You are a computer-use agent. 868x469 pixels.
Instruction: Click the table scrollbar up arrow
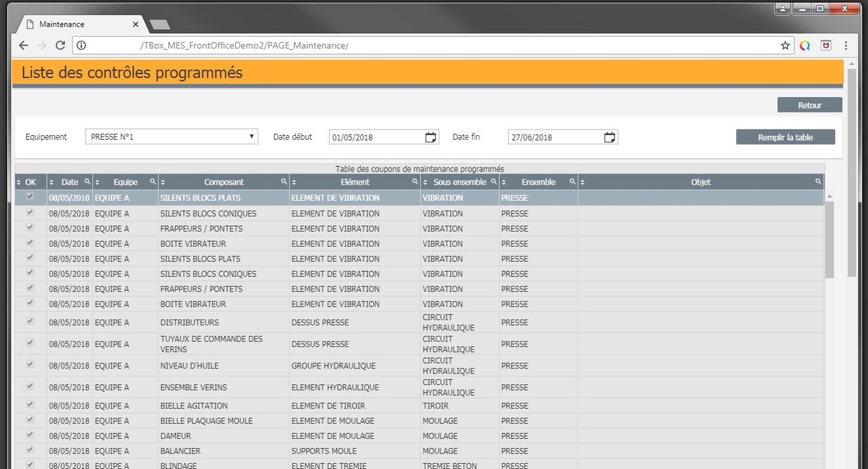[829, 197]
